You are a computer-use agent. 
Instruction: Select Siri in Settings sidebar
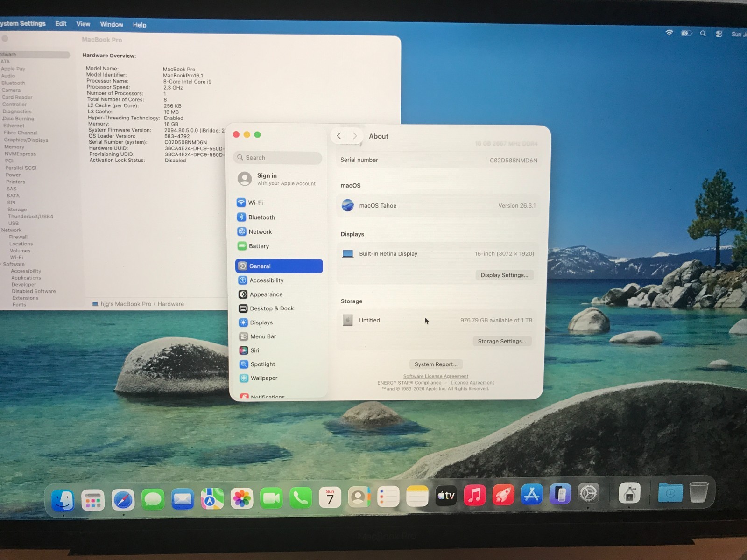[x=279, y=350]
